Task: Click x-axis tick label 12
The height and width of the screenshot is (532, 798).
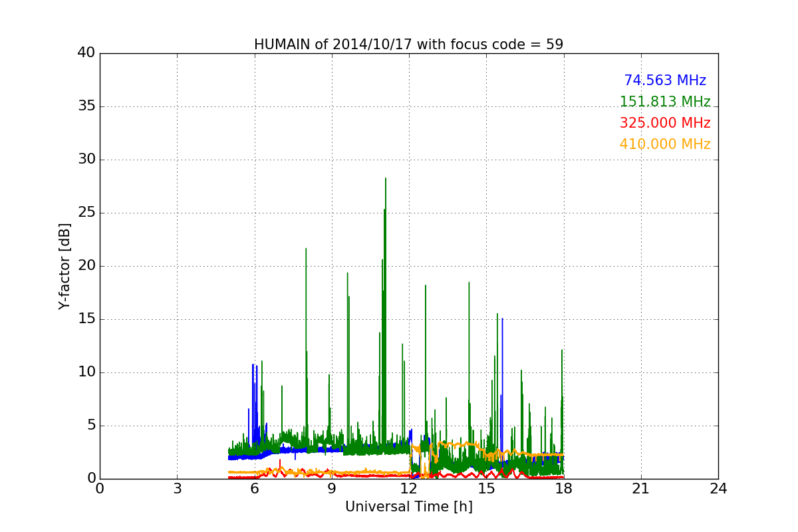Action: [x=409, y=489]
